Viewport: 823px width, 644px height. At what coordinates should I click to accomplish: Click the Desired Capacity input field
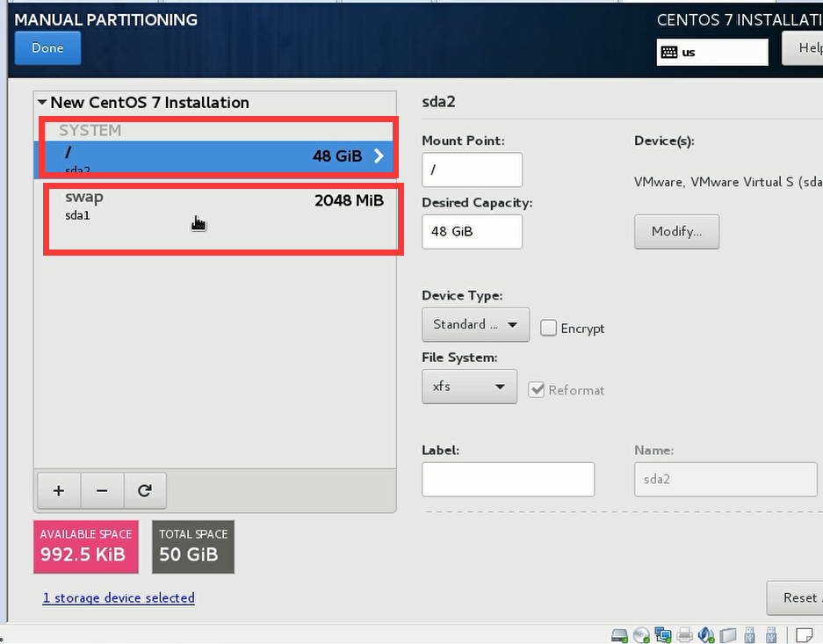[x=472, y=232]
